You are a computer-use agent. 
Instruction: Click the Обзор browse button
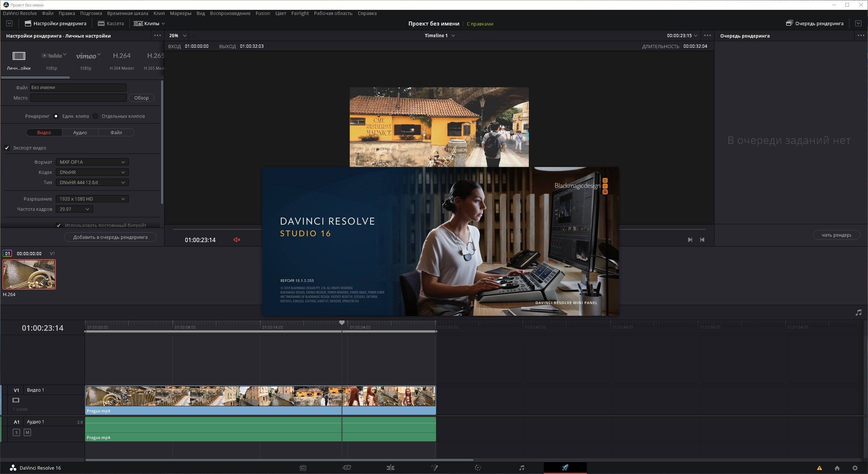[141, 98]
